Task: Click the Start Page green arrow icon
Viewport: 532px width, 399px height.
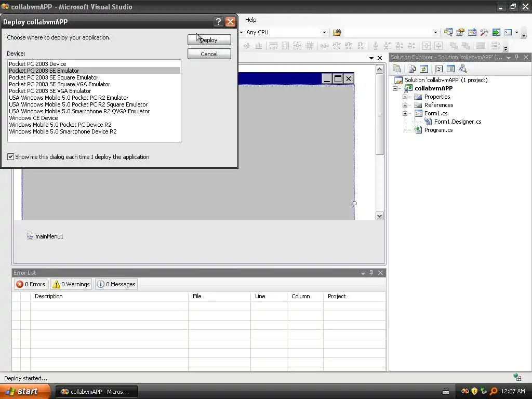Action: [496, 32]
